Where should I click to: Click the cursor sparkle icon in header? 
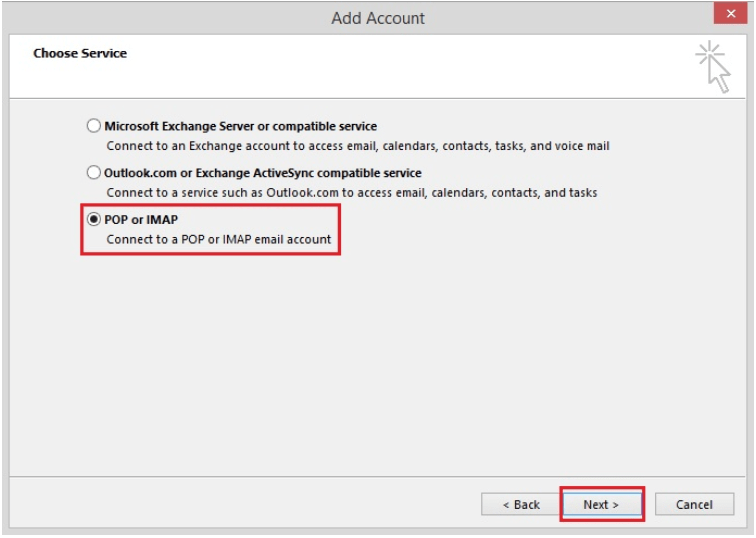(x=712, y=66)
